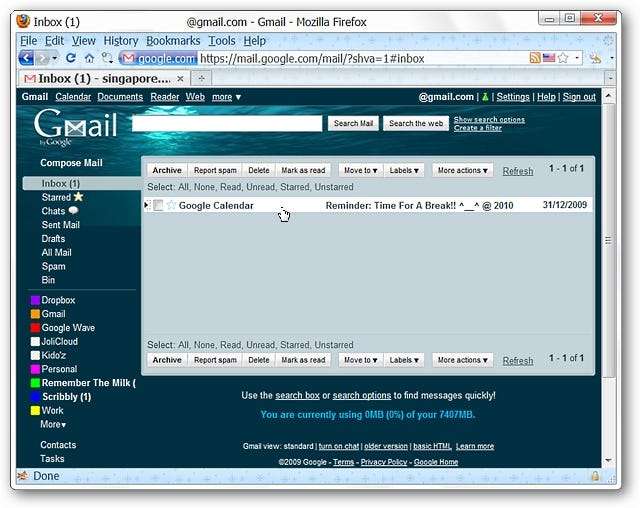The image size is (640, 508).
Task: Go back with the browser Back arrow
Action: pyautogui.click(x=27, y=58)
